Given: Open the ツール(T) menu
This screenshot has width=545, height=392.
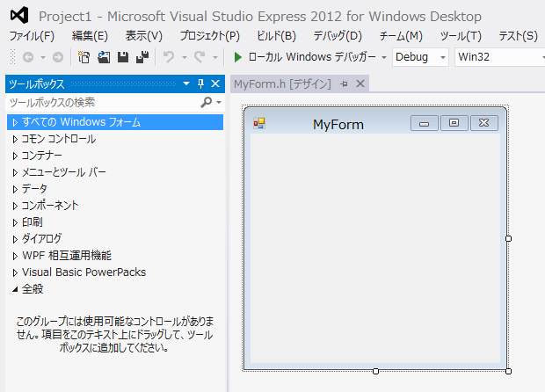Looking at the screenshot, I should coord(461,36).
